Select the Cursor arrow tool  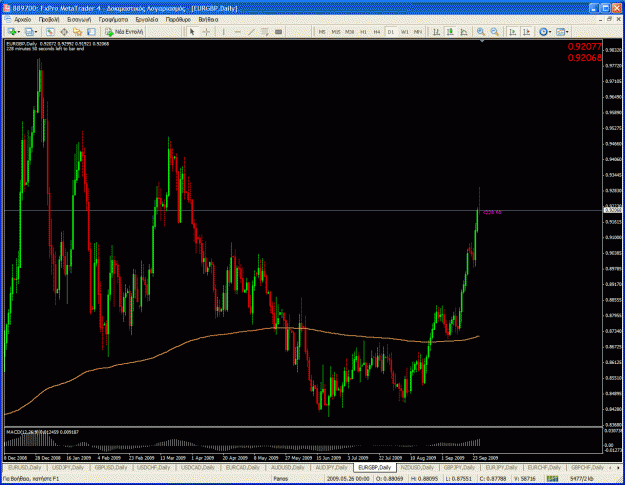pyautogui.click(x=192, y=32)
